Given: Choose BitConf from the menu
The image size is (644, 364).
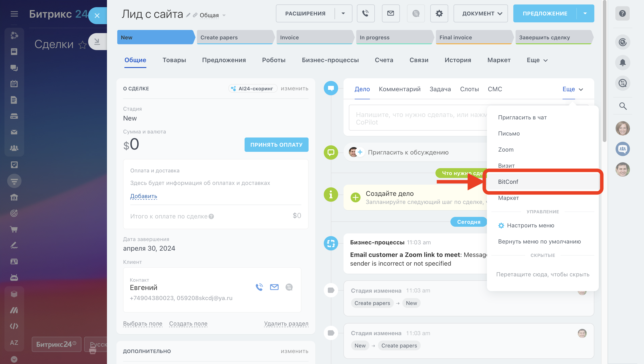Looking at the screenshot, I should pos(508,182).
